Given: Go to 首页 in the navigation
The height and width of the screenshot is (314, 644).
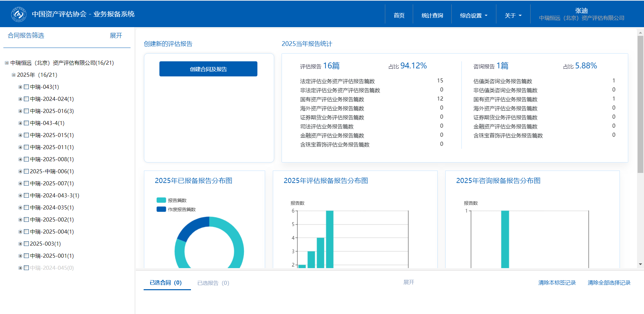Looking at the screenshot, I should pos(399,15).
